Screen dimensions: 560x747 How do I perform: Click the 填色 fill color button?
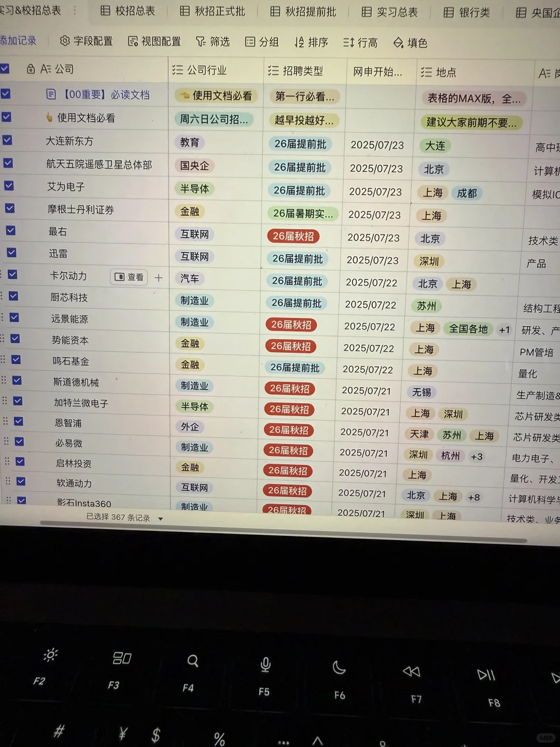coord(410,43)
